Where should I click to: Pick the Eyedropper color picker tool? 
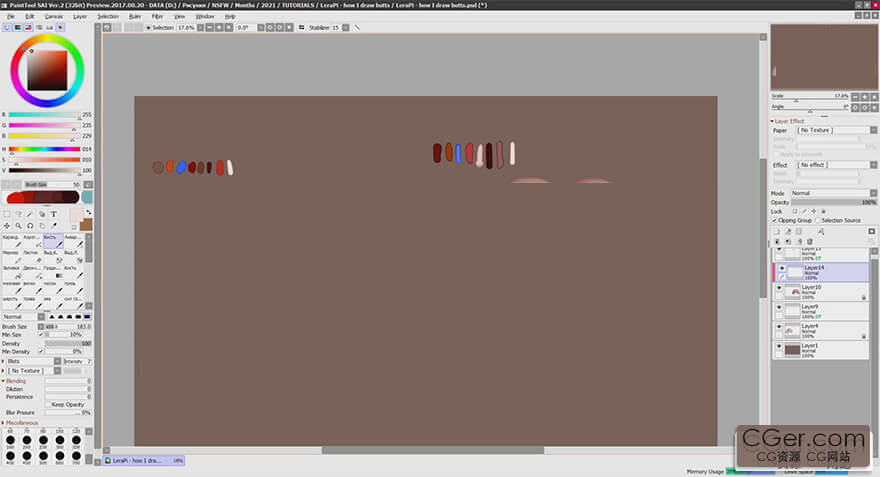pyautogui.click(x=54, y=226)
